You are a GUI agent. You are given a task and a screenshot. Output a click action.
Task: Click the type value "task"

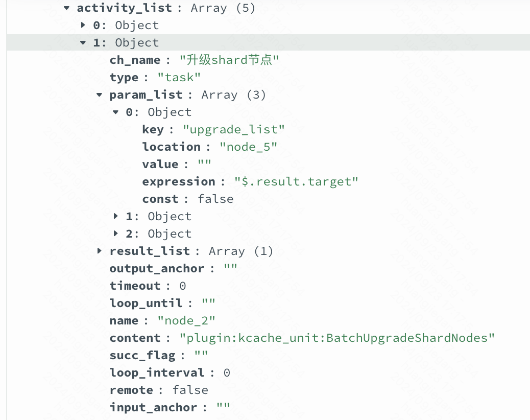point(179,78)
